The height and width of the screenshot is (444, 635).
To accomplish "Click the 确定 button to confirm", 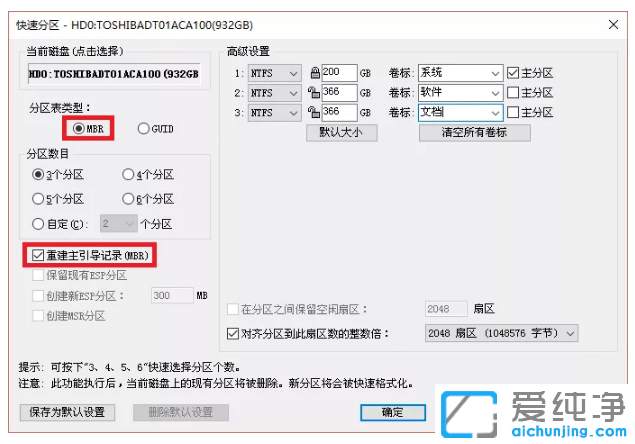I will (x=394, y=412).
